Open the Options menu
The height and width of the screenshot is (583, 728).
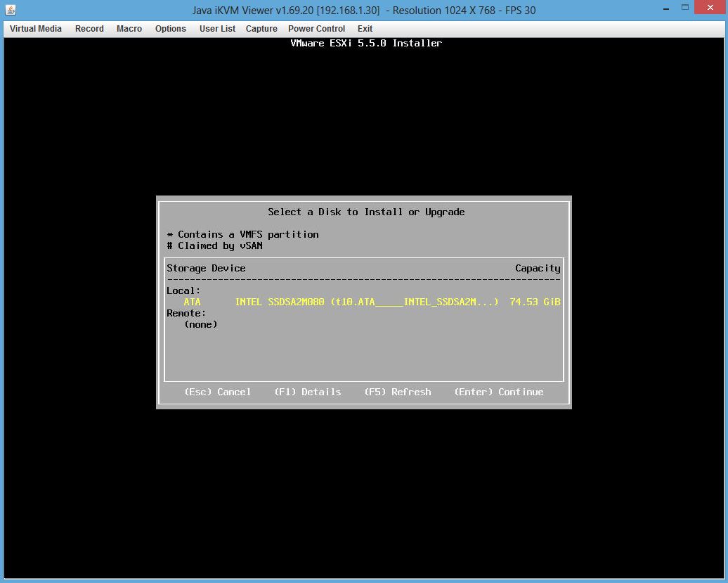[x=170, y=29]
